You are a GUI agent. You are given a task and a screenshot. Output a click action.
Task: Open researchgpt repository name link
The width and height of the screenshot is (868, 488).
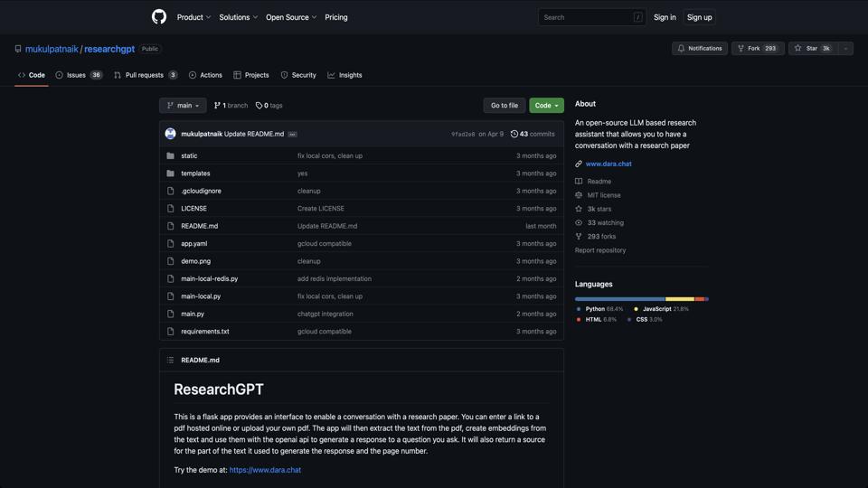point(109,49)
